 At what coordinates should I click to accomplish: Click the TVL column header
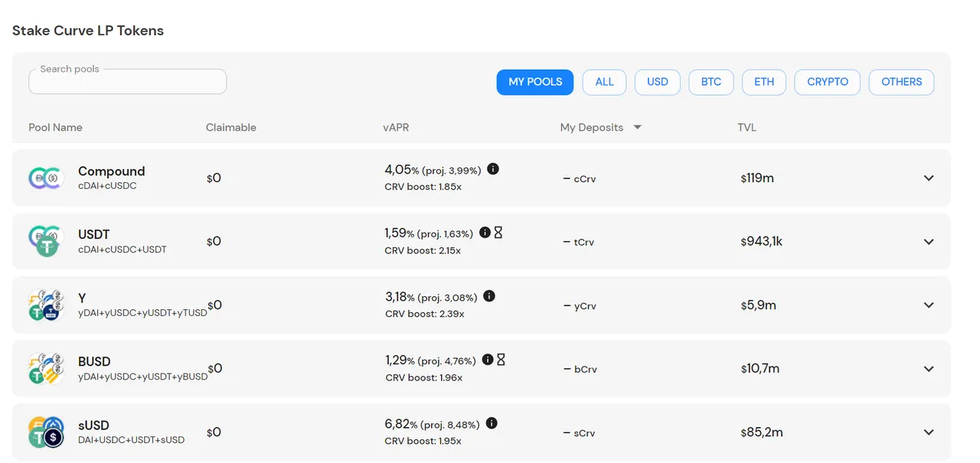[747, 128]
